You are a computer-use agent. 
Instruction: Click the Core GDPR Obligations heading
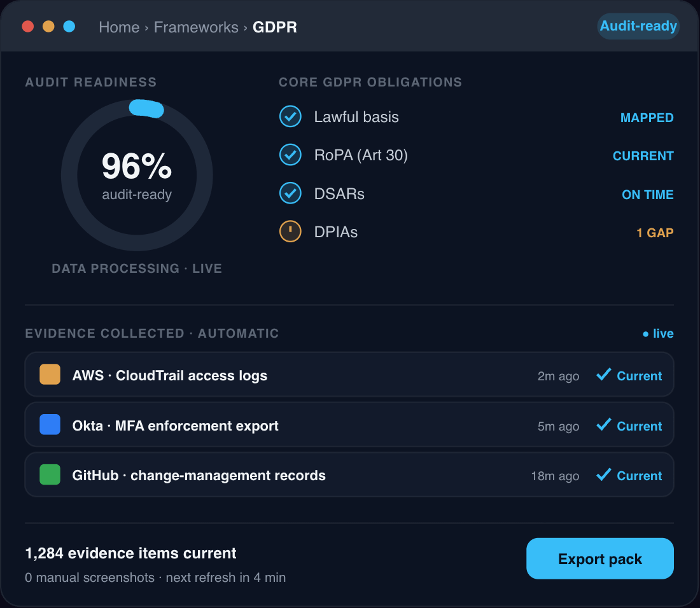(370, 82)
